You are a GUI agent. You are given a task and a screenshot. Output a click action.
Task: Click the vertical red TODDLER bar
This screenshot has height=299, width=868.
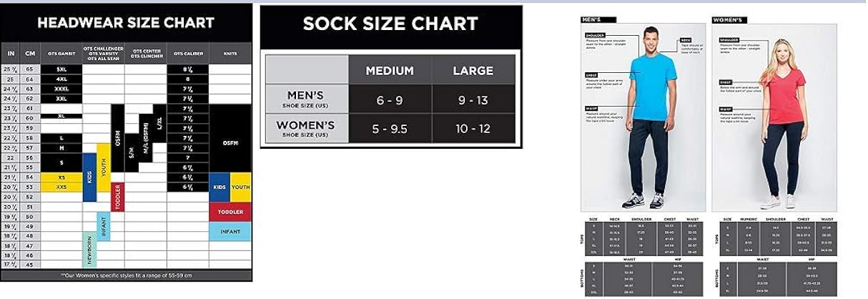(x=118, y=197)
